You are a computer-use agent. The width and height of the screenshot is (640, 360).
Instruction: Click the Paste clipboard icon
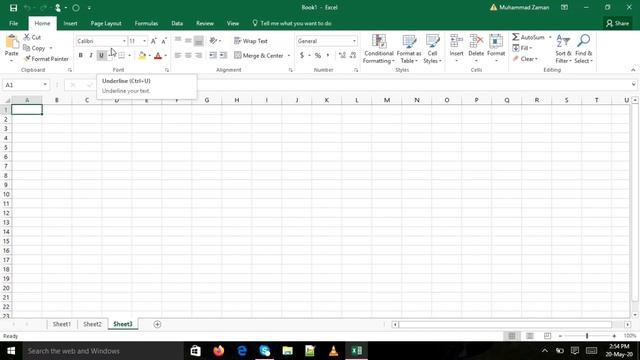point(12,42)
